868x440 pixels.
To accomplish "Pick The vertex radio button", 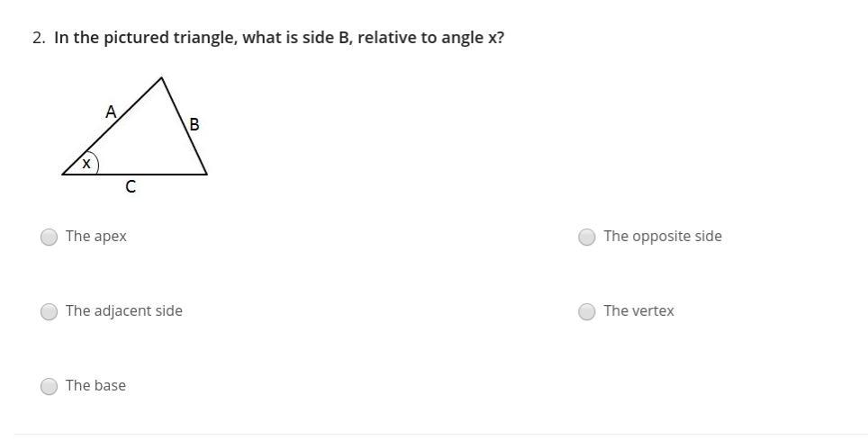I will pos(587,311).
